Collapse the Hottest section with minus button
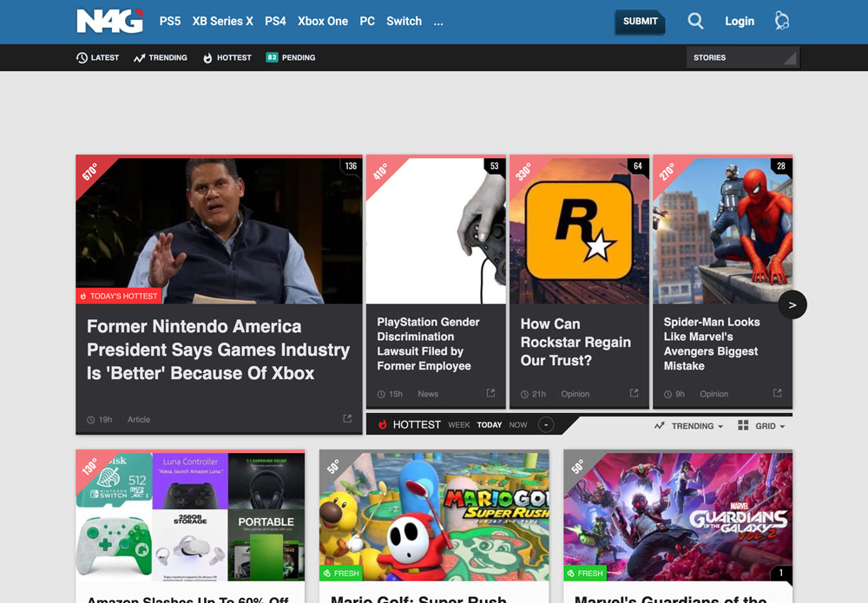 pos(545,425)
